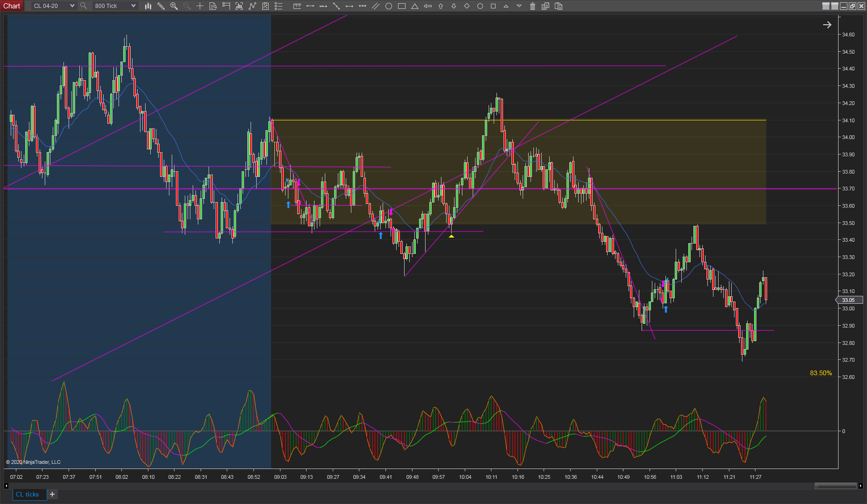Select the diamond marker tool
Screen dimensions: 867x504
(x=467, y=6)
